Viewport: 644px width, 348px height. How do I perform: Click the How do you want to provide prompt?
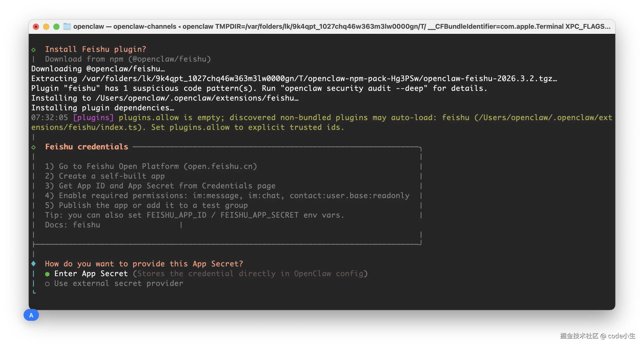point(144,264)
